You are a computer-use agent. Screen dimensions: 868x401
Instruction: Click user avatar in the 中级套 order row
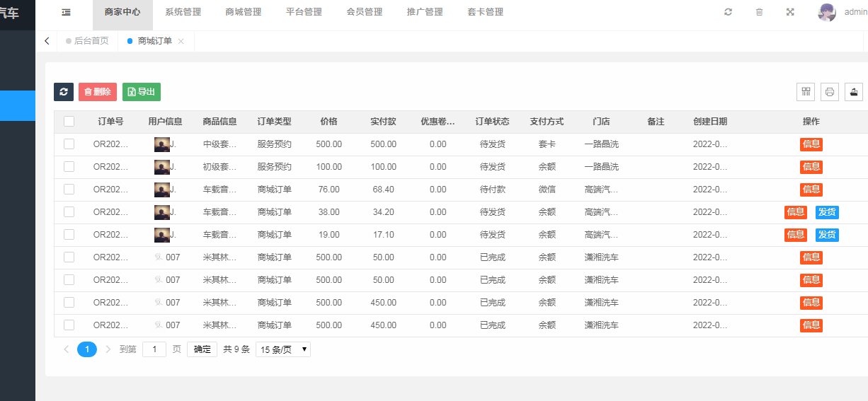(162, 144)
